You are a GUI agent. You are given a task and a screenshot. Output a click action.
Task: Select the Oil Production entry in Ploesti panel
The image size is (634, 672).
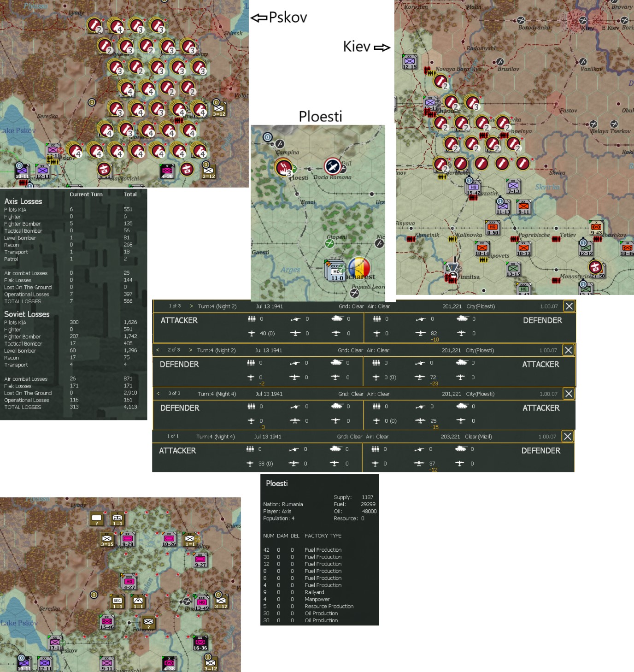[x=321, y=613]
